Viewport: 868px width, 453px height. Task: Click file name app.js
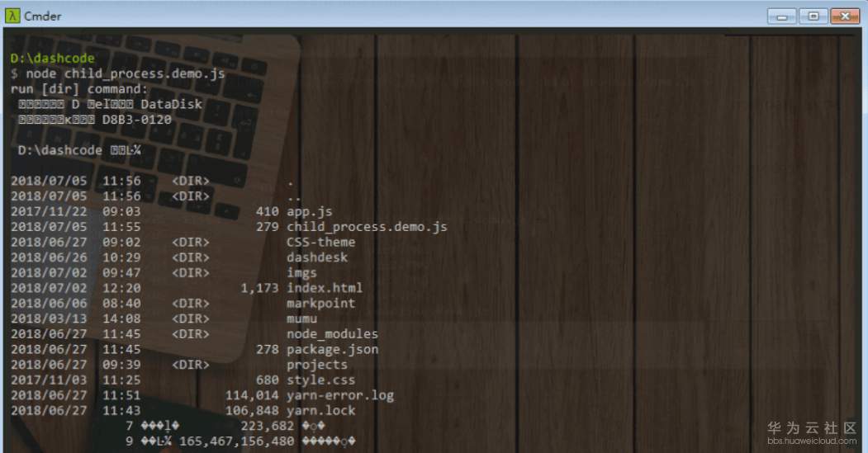[310, 211]
